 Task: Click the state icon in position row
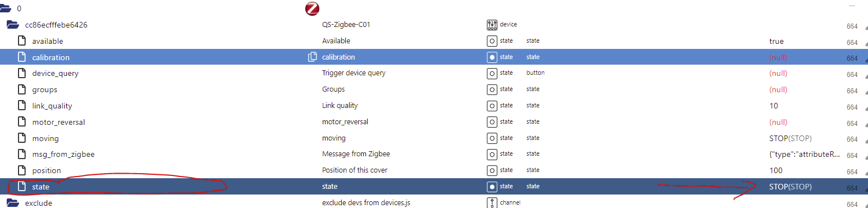point(492,170)
